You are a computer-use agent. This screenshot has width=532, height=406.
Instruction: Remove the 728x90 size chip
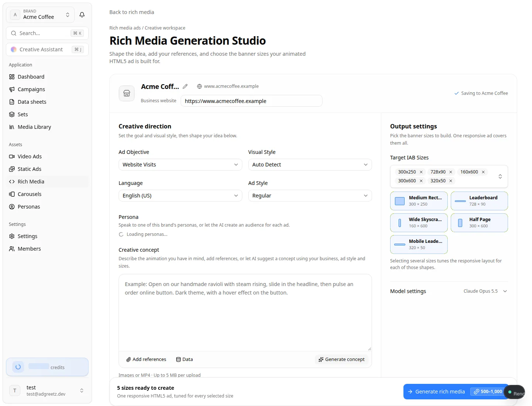tap(451, 172)
